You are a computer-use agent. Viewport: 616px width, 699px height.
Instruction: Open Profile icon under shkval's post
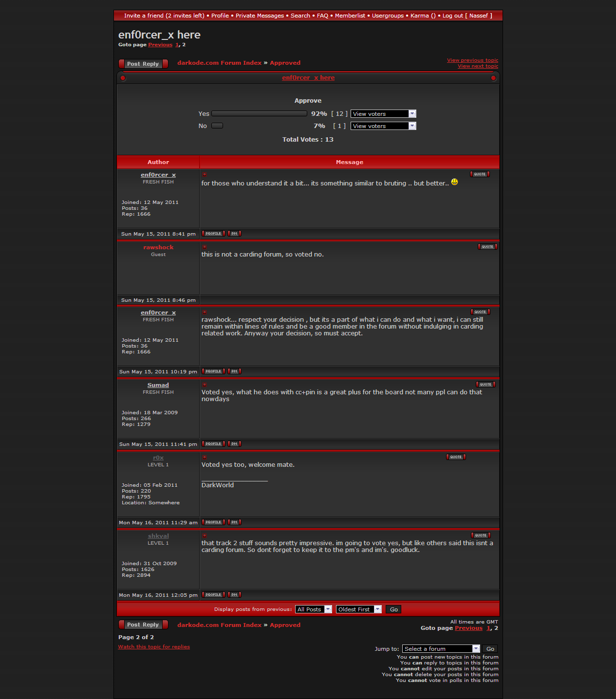point(213,595)
